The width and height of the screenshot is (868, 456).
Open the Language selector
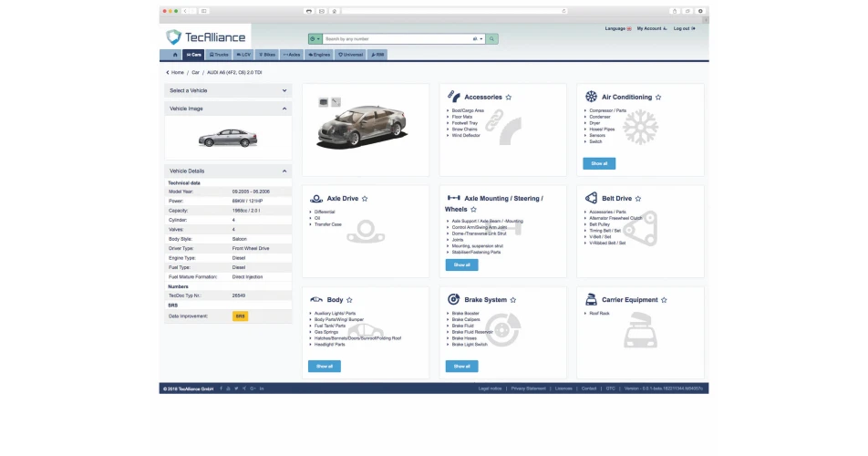click(618, 28)
